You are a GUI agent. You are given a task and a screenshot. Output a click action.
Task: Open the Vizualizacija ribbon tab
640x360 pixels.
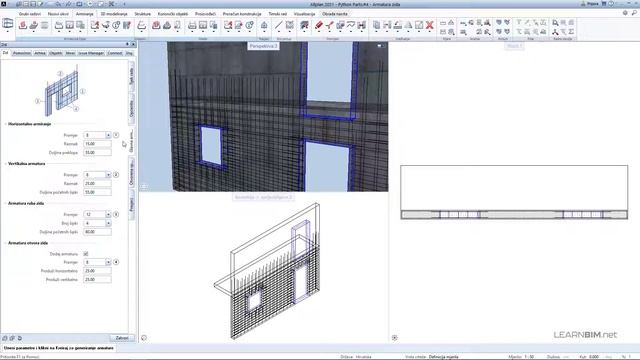point(304,14)
